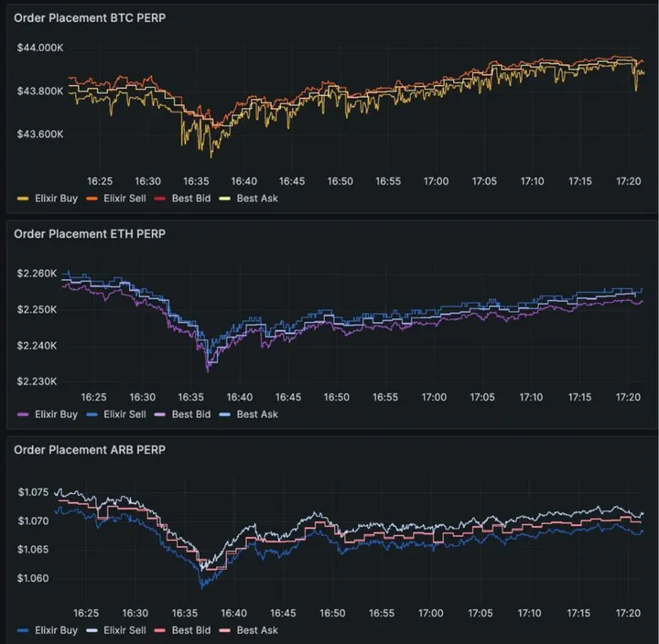Click red Best Bid color swatch in BTC legend

tap(159, 199)
